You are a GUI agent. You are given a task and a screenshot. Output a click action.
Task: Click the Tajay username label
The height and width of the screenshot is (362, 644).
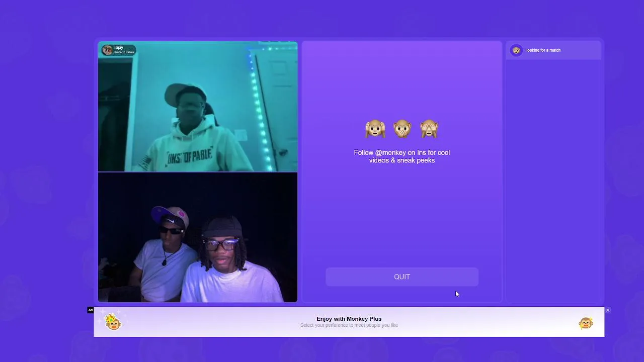pos(118,48)
